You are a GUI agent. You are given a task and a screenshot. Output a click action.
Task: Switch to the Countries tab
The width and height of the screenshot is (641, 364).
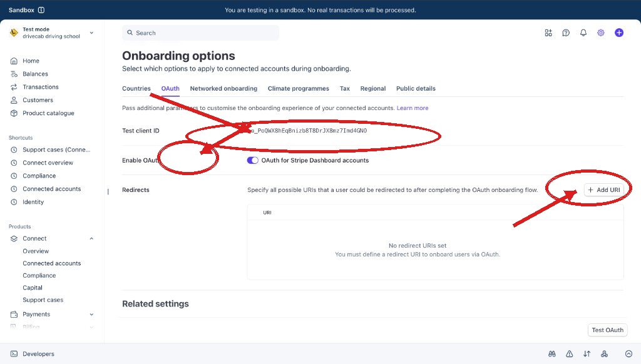[x=136, y=88]
